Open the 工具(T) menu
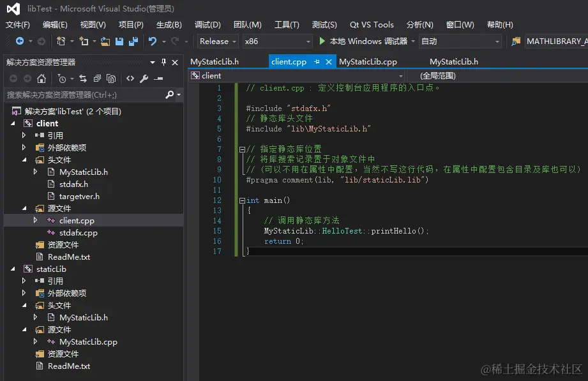Viewport: 588px width, 381px height. 287,25
